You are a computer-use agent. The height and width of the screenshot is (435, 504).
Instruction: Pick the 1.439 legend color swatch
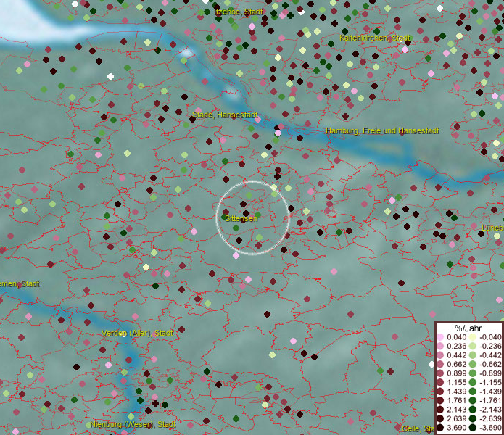(x=440, y=391)
